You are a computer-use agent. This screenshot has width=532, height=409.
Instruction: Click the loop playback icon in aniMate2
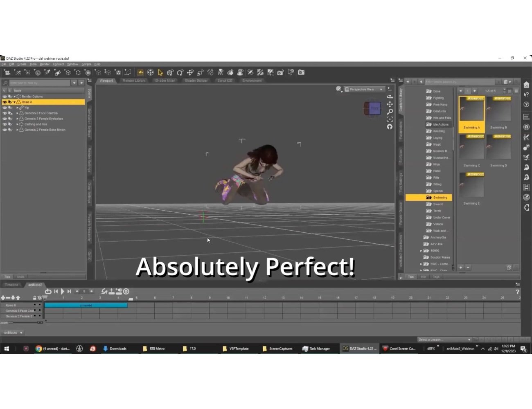[48, 291]
